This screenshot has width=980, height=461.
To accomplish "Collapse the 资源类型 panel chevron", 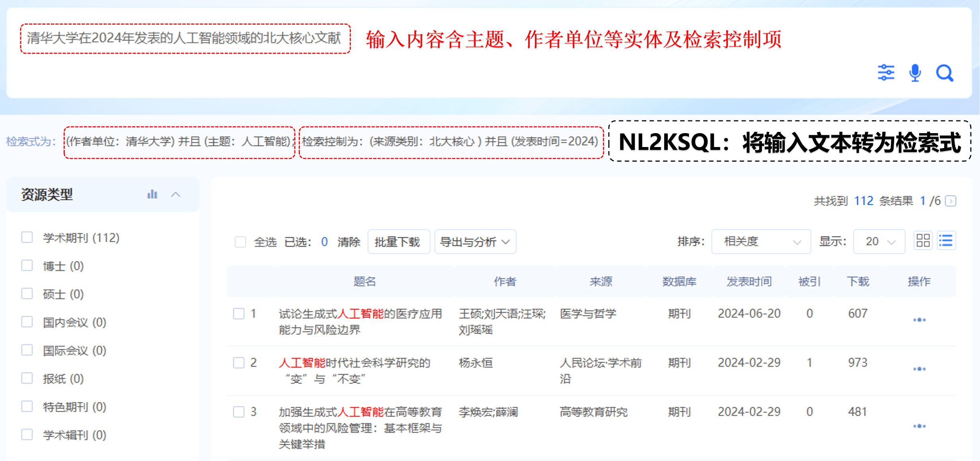I will (175, 194).
